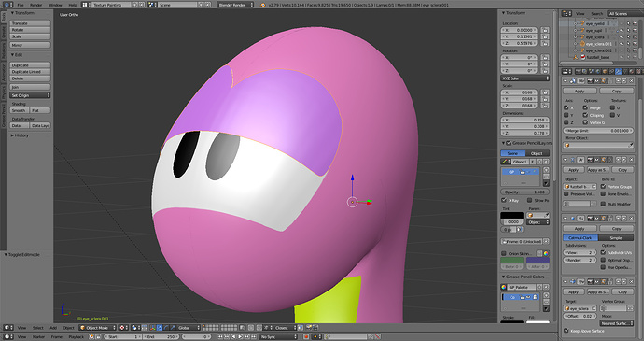Click the Delete button in the Edit panel
644x341 pixels.
pos(31,78)
